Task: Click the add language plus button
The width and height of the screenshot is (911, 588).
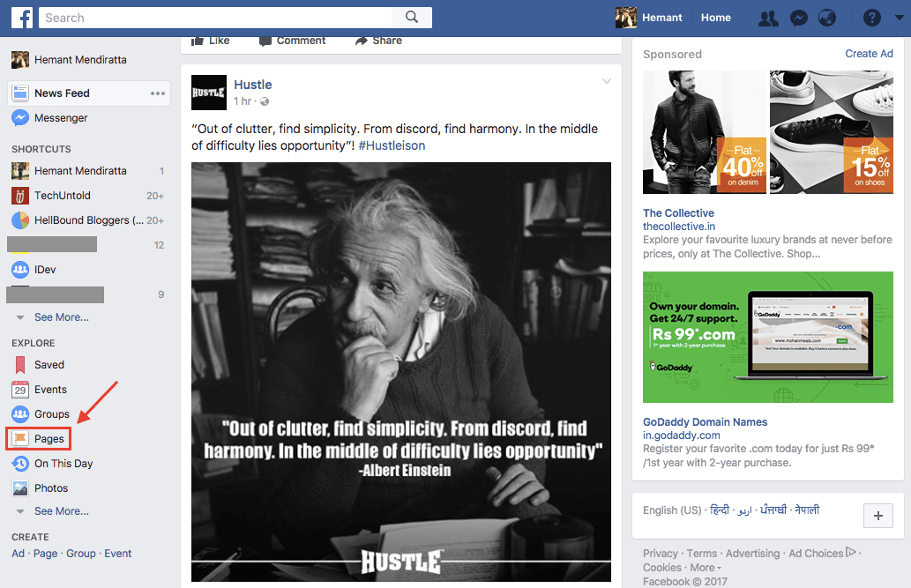Action: [877, 516]
